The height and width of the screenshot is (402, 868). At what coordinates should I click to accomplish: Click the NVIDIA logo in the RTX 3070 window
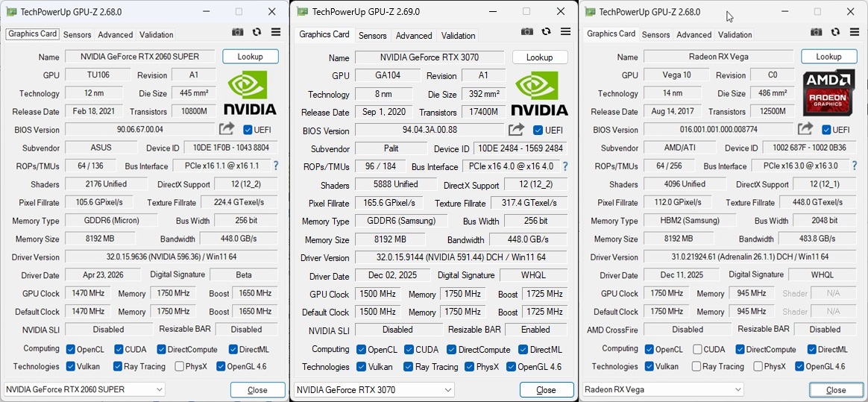coord(540,93)
